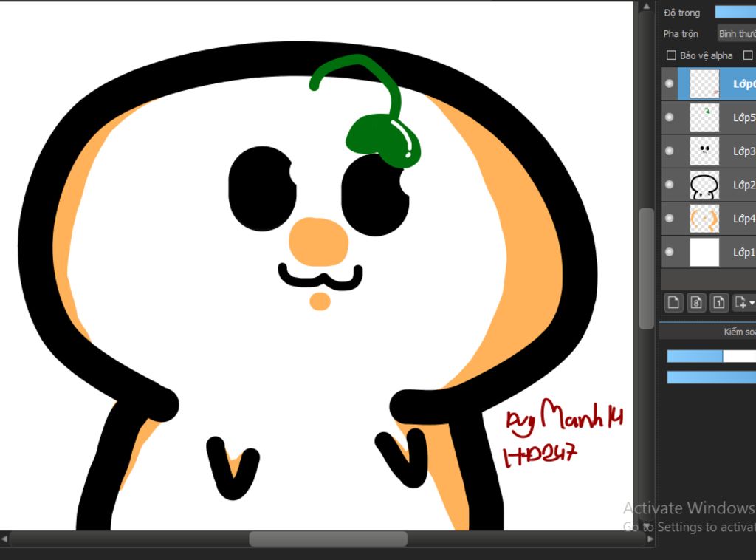Toggle visibility of layer Lớp3
The image size is (756, 560).
(x=669, y=151)
